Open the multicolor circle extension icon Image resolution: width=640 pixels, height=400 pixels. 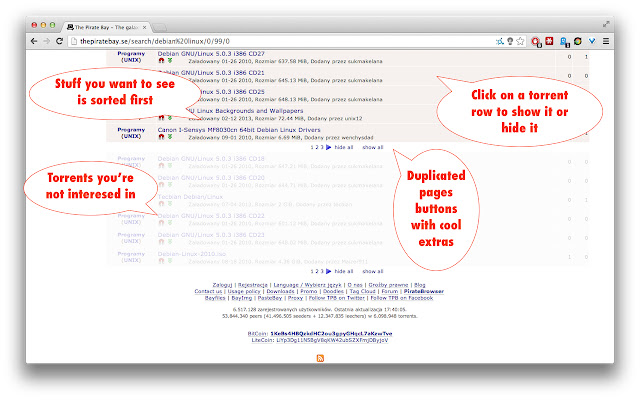coord(578,41)
